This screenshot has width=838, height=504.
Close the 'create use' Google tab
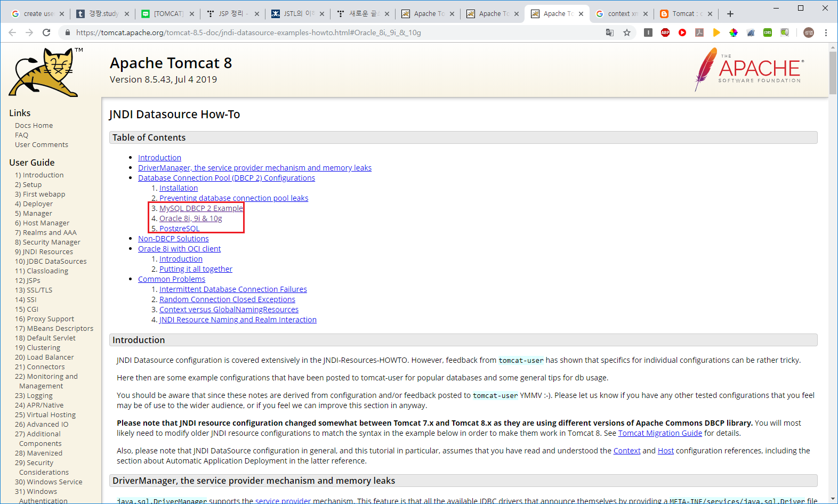tap(62, 14)
